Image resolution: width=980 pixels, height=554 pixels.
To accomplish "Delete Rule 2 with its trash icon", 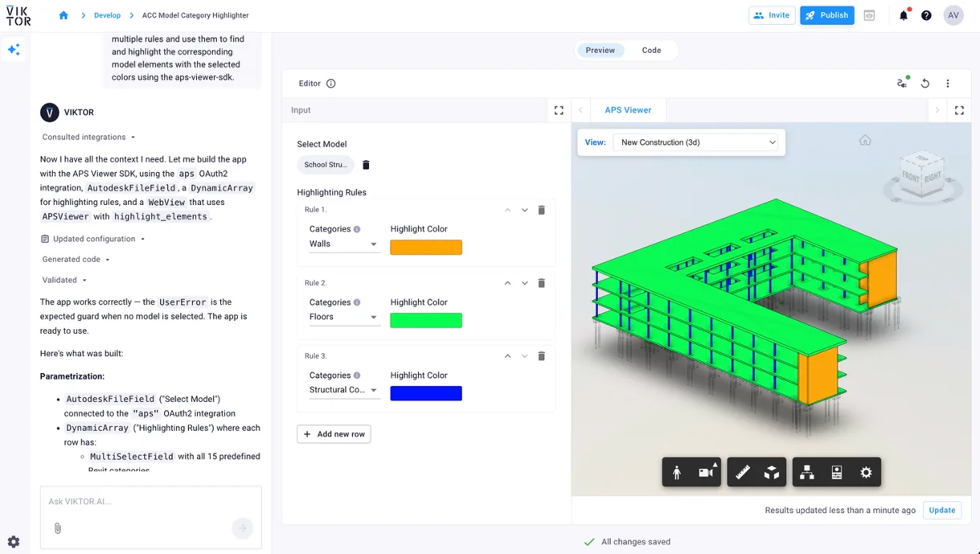I will tap(541, 283).
